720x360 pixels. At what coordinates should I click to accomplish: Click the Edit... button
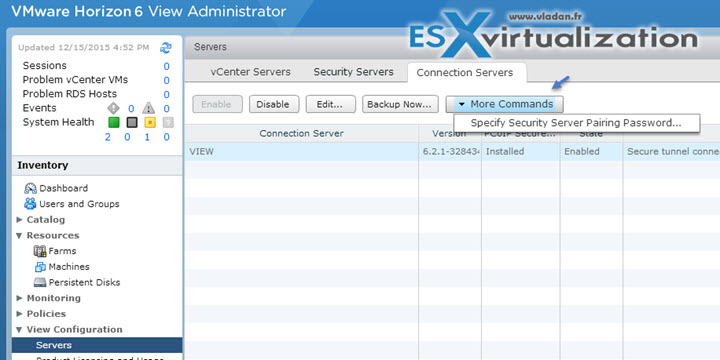[331, 104]
